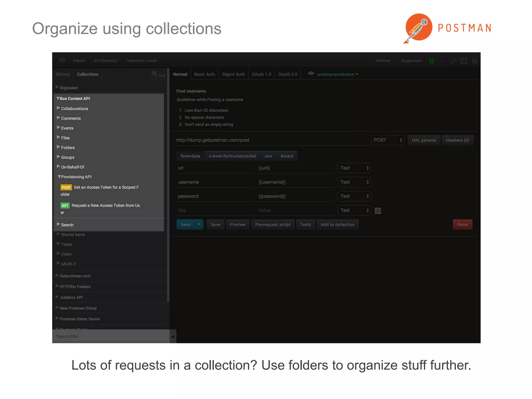Click the import collection tray icon in sidebar
The image size is (532, 399).
[162, 74]
